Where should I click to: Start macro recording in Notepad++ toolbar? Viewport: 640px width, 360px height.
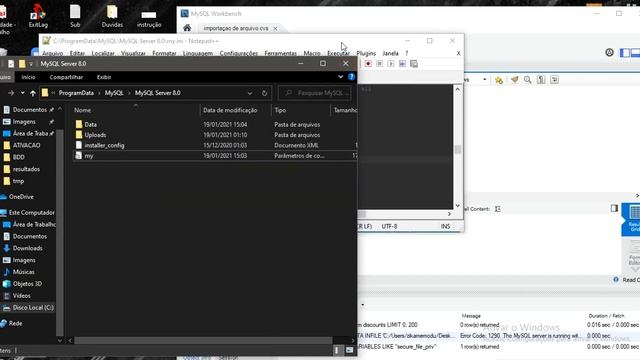(x=368, y=64)
